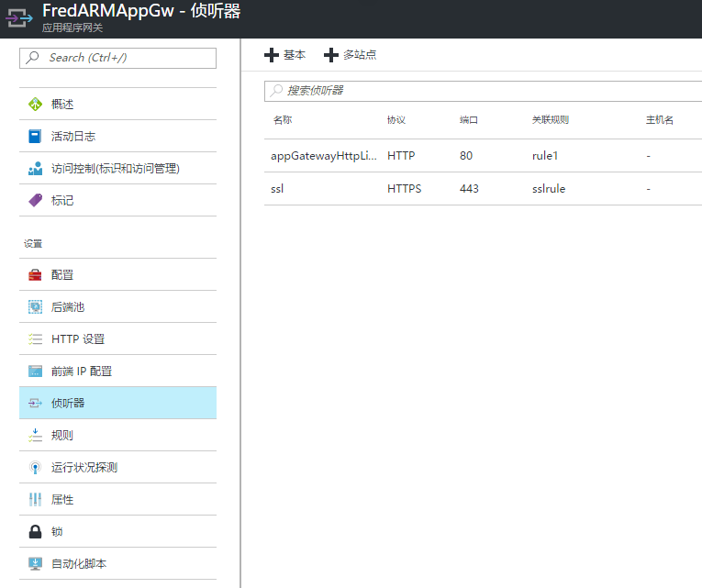Open the HTTP 设置 menu item

[x=78, y=339]
